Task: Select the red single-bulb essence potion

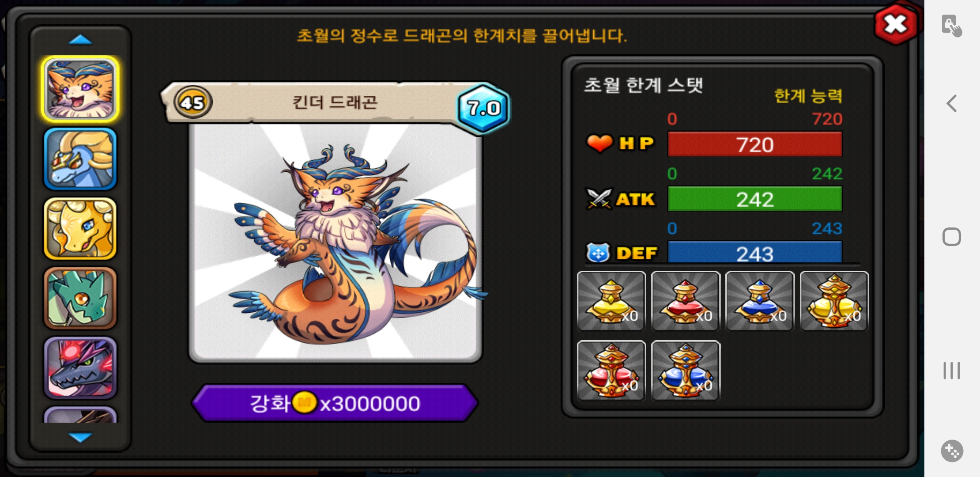Action: [686, 301]
